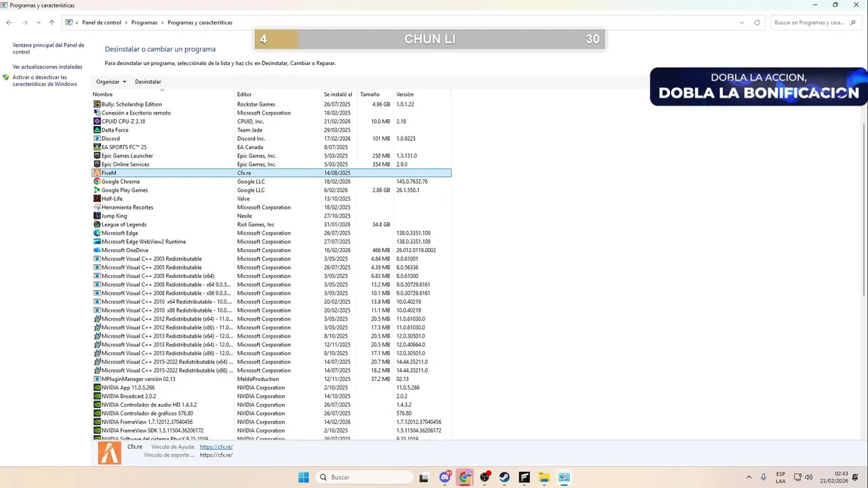This screenshot has width=868, height=488.
Task: Open File Explorer from the taskbar
Action: pos(544,477)
